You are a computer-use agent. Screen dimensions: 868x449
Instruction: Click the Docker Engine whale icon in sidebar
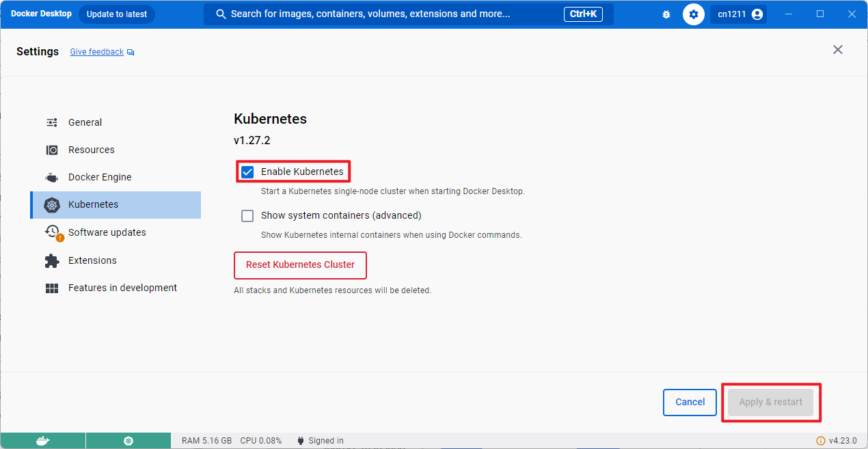point(51,177)
